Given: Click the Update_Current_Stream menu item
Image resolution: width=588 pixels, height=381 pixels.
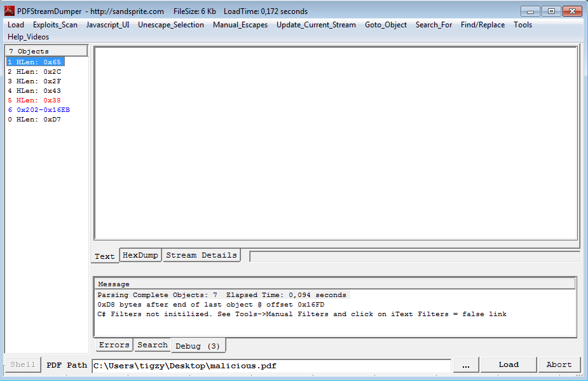Looking at the screenshot, I should (x=316, y=25).
